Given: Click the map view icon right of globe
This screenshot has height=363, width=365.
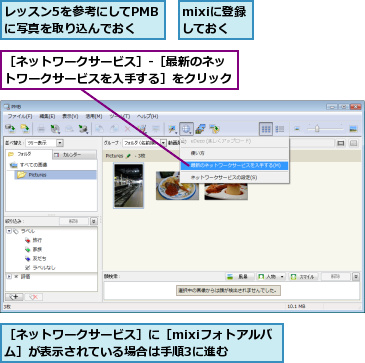Looking at the screenshot, I should pos(200,129).
